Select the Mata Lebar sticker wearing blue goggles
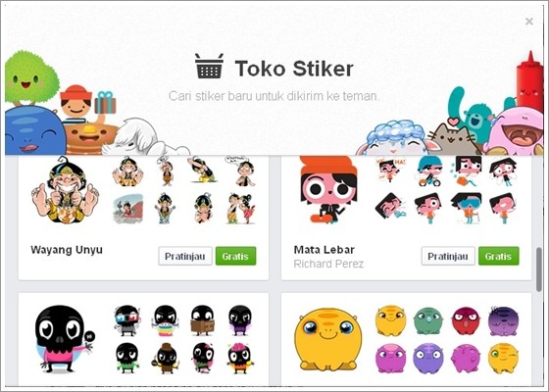549x392 pixels. 467,208
